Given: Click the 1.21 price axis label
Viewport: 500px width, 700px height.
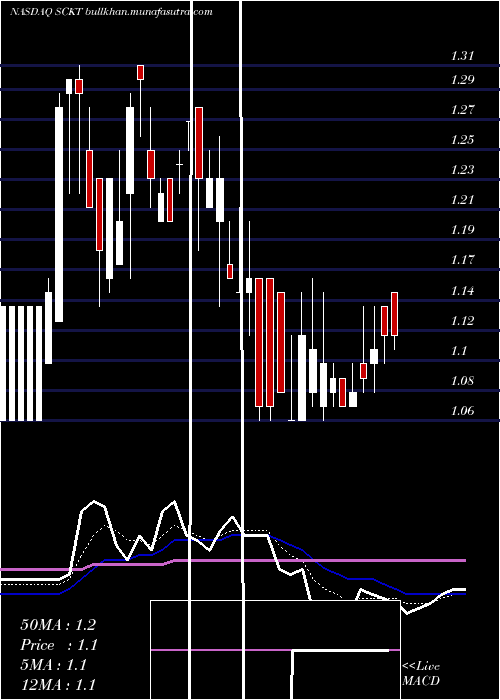Looking at the screenshot, I should [x=462, y=200].
